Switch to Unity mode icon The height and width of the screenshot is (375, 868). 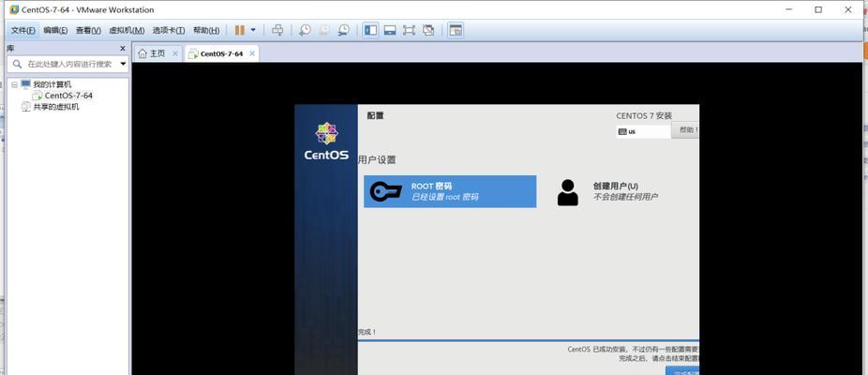pyautogui.click(x=428, y=30)
